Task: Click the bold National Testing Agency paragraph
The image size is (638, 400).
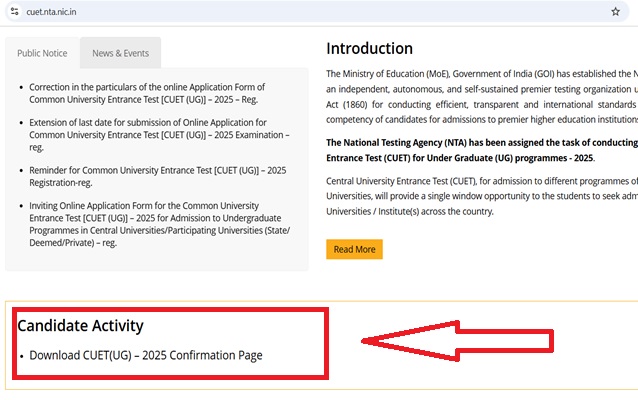Action: coord(482,150)
